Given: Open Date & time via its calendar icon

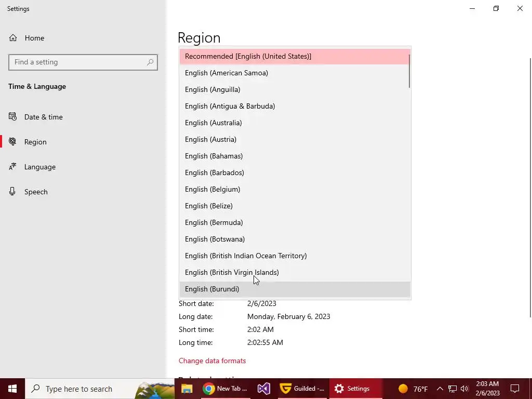Looking at the screenshot, I should (x=12, y=117).
